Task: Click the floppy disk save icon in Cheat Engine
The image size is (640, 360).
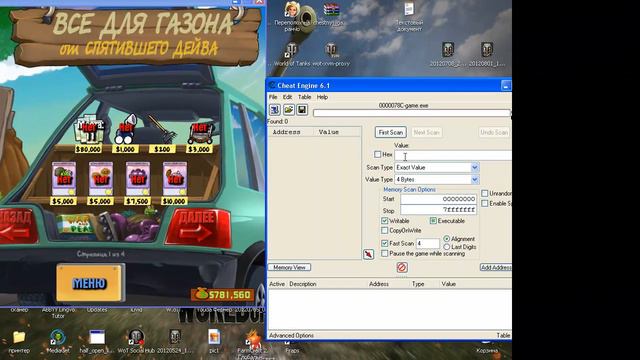Action: [302, 110]
